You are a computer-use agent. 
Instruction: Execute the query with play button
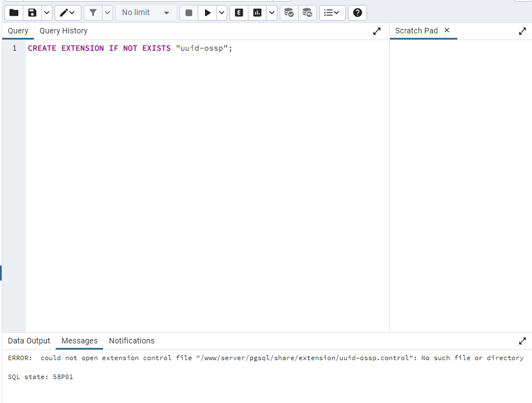coord(207,13)
